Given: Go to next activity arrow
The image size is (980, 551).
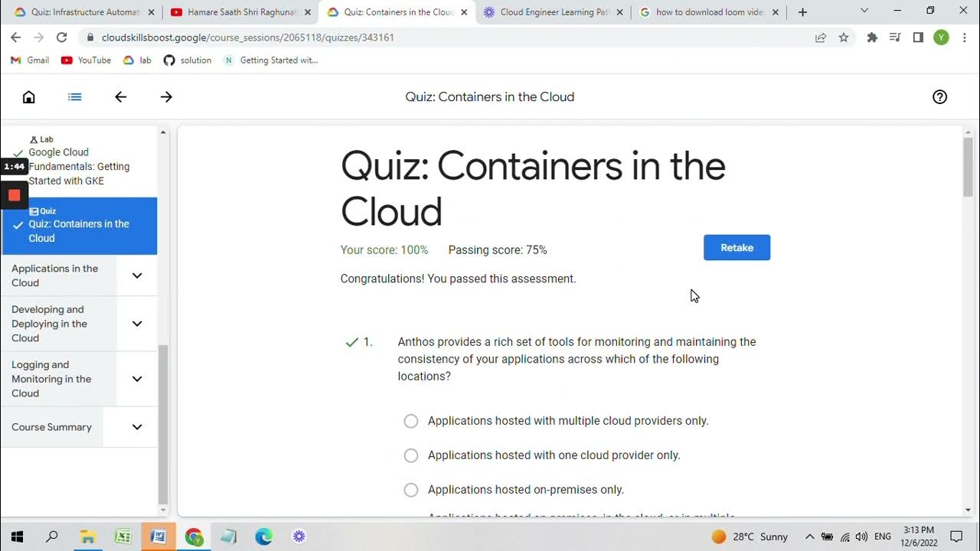Looking at the screenshot, I should coord(166,97).
